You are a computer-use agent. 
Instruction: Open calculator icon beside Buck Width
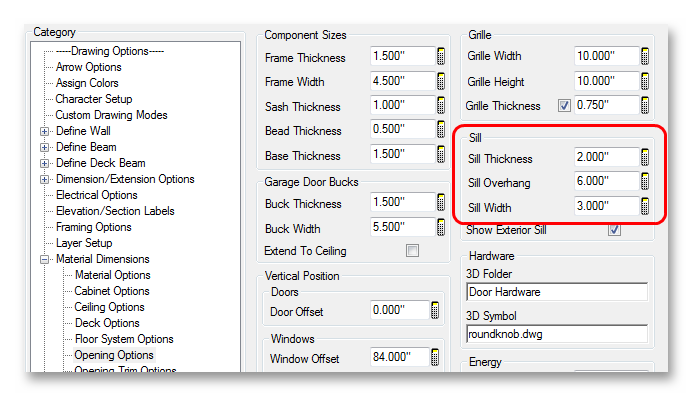tap(440, 227)
